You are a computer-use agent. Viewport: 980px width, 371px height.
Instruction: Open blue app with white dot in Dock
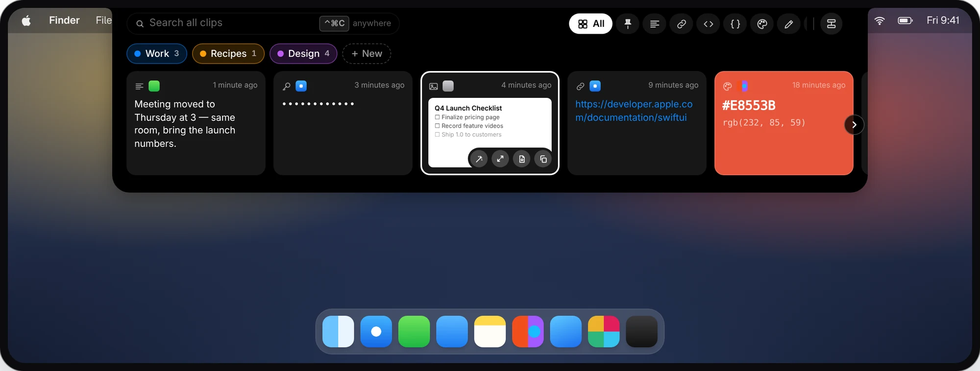click(x=376, y=331)
